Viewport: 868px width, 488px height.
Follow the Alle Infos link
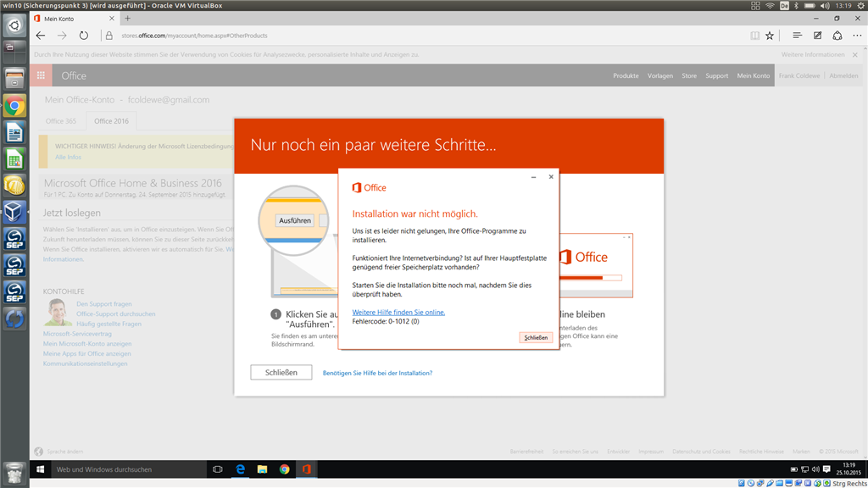tap(68, 157)
